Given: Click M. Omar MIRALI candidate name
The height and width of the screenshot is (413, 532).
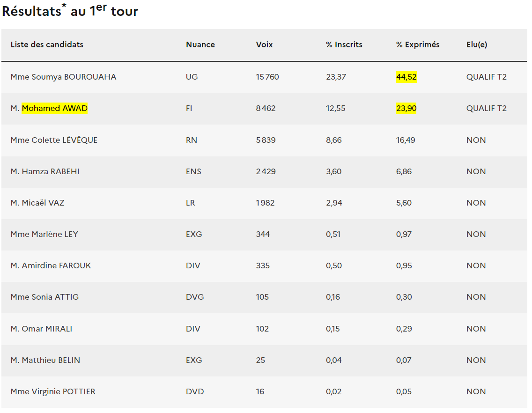Looking at the screenshot, I should pos(41,329).
